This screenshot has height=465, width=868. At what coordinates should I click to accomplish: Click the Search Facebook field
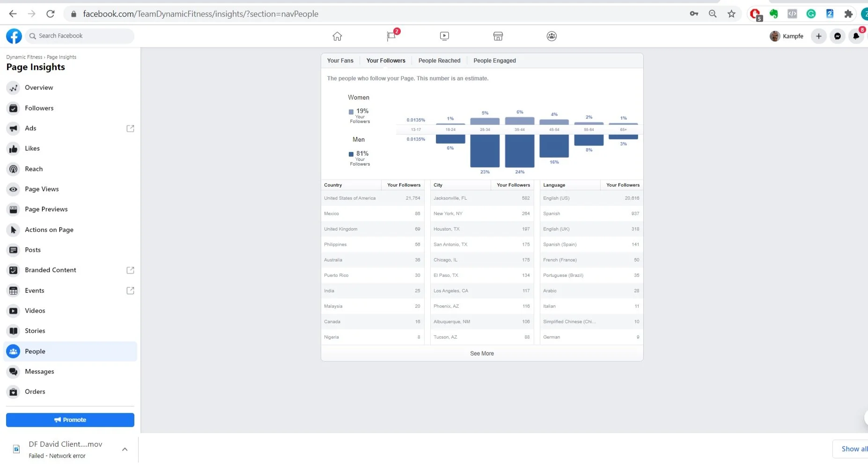[80, 36]
